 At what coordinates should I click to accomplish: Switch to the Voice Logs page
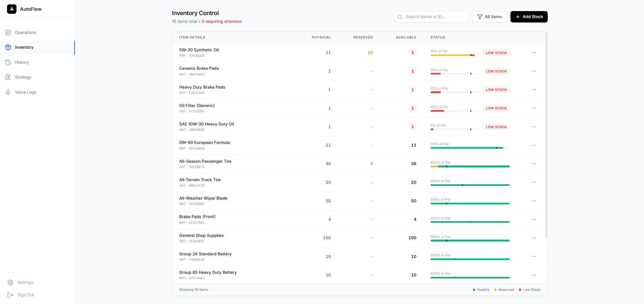pyautogui.click(x=26, y=92)
